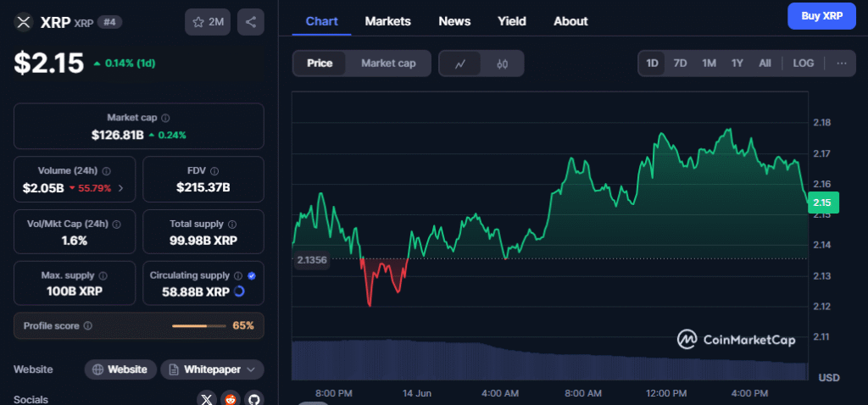This screenshot has height=405, width=868.
Task: Switch to candlestick chart icon
Action: pyautogui.click(x=502, y=64)
